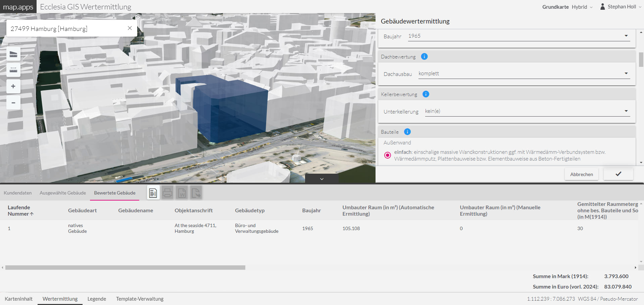
Task: Open the Grundkarte Hybrid selector
Action: tap(582, 7)
